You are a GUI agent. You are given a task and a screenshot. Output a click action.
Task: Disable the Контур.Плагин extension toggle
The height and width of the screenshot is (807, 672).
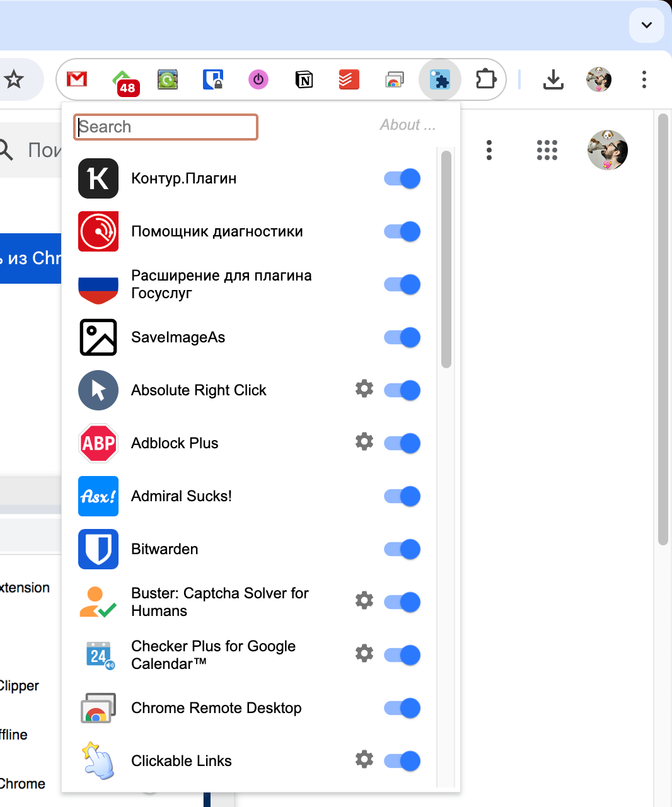402,178
